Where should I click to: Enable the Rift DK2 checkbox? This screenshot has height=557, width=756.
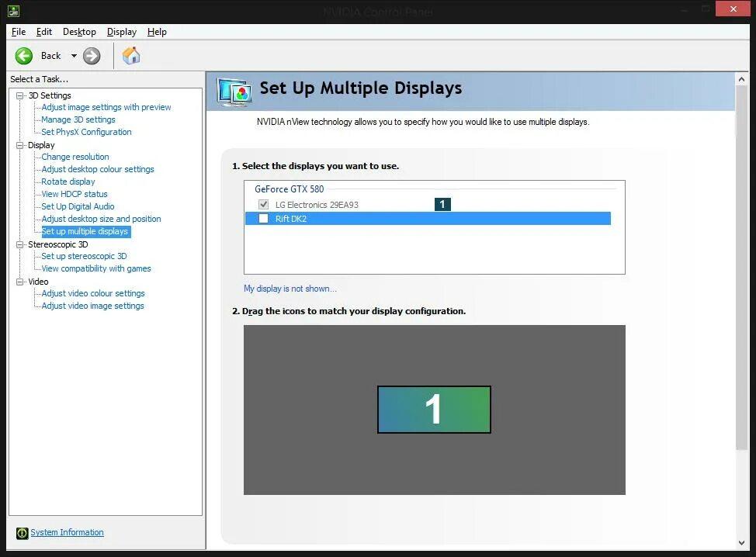[263, 218]
